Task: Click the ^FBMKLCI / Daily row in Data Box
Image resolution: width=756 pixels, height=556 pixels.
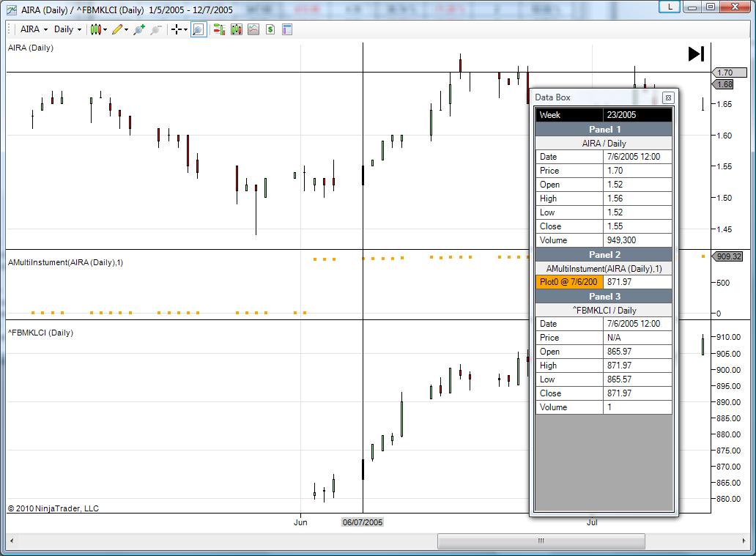Action: point(604,311)
